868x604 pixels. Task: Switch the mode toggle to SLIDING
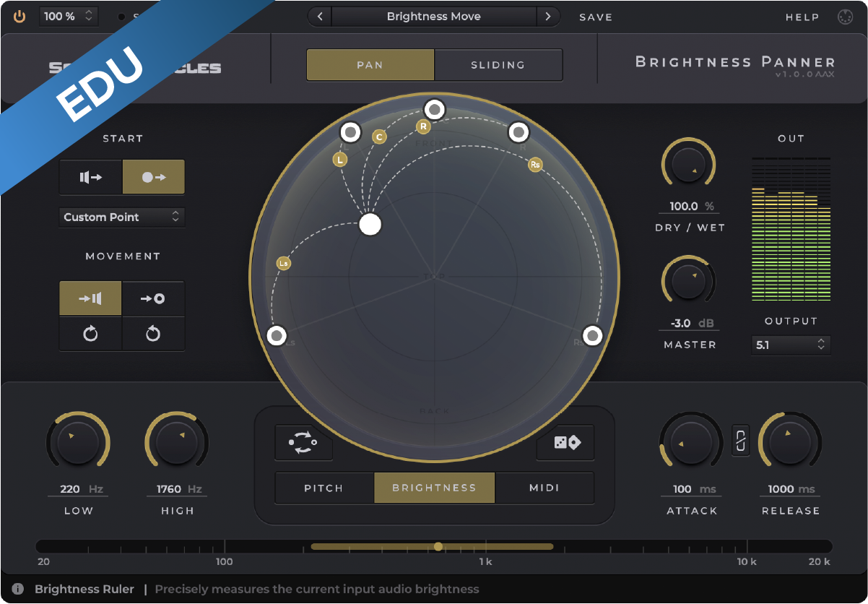(498, 65)
